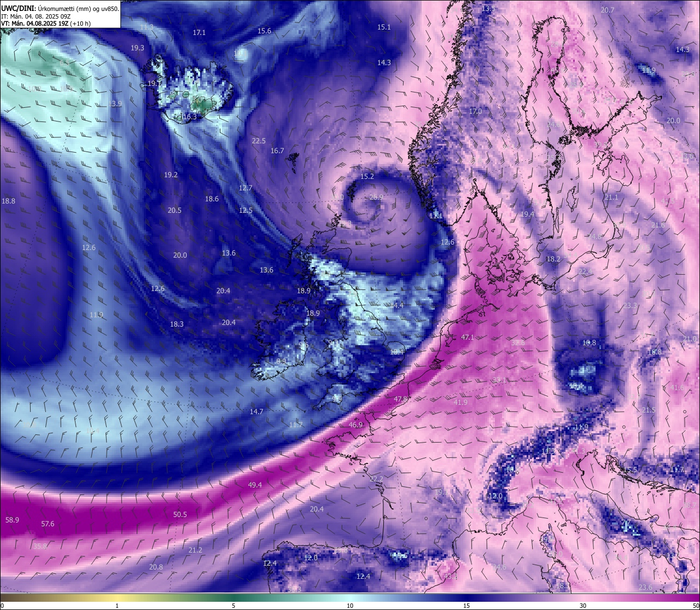
Task: Select the 58.9 value label
Action: pyautogui.click(x=12, y=520)
